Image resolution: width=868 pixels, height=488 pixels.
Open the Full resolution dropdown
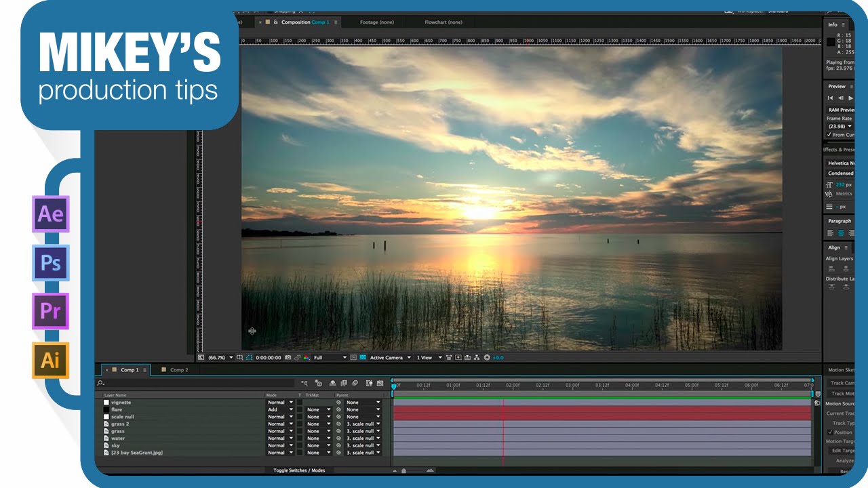tap(330, 357)
